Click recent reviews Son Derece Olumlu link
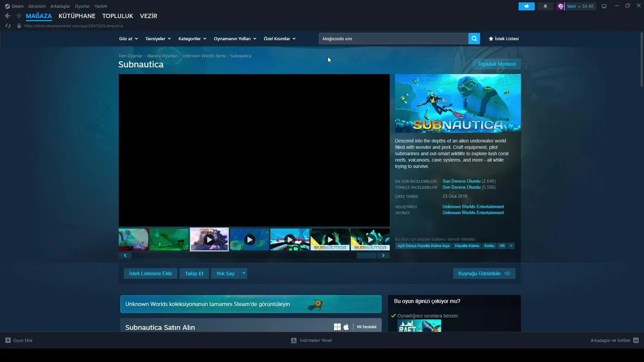 tap(461, 181)
